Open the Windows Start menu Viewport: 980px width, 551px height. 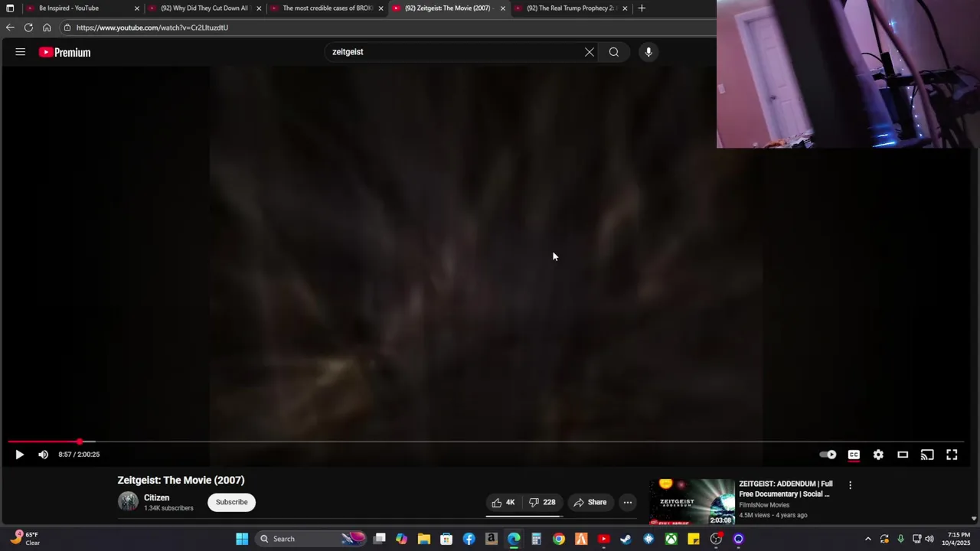(242, 539)
